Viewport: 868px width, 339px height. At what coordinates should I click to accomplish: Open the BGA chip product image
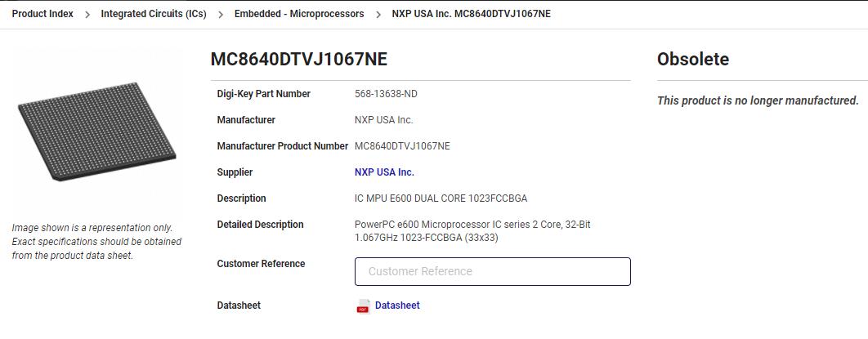97,132
